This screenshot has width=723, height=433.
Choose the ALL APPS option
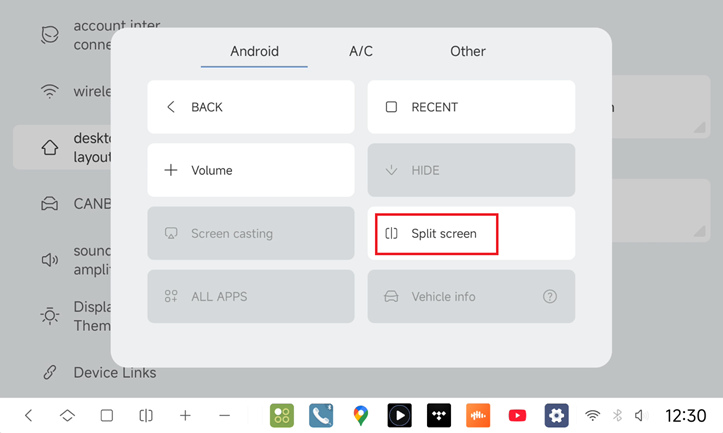click(x=251, y=297)
